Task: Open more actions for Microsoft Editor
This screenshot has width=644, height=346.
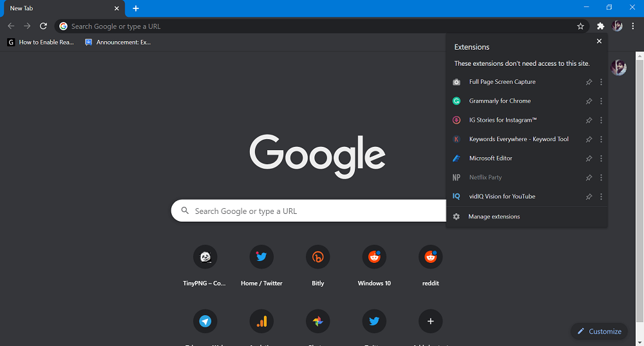Action: click(601, 159)
